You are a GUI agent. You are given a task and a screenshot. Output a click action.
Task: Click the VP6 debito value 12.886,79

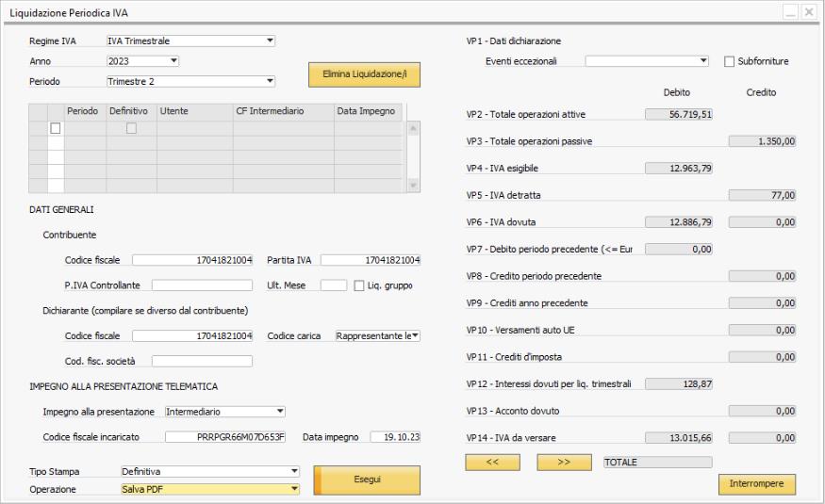[679, 222]
